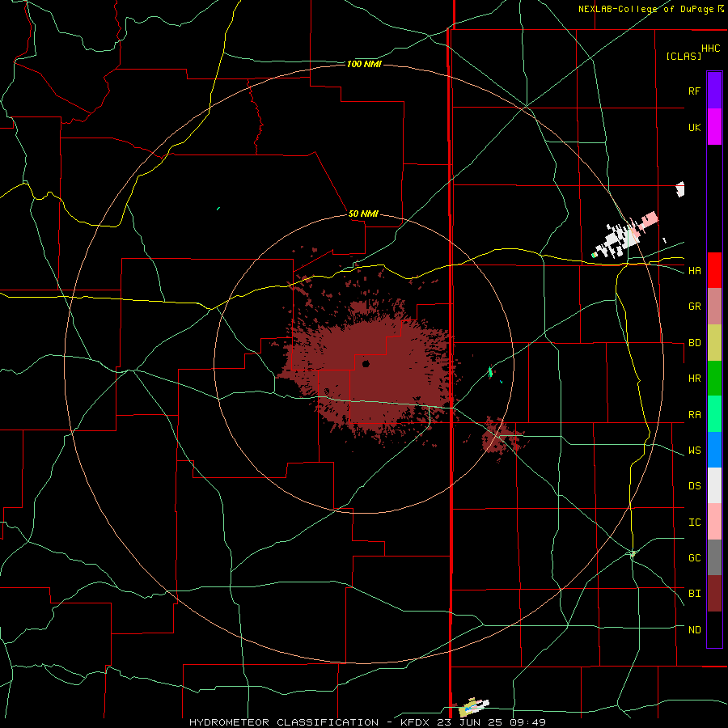The image size is (728, 728).
Task: Click the HR legend label
Action: pos(694,379)
